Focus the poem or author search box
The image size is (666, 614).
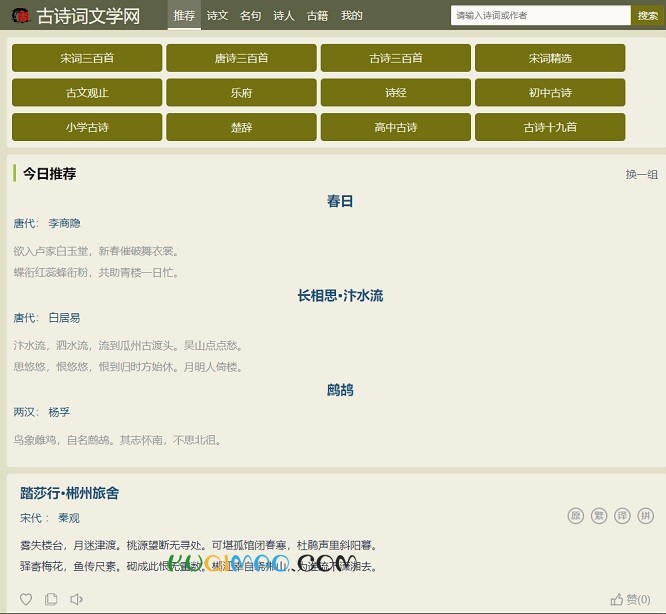[540, 15]
